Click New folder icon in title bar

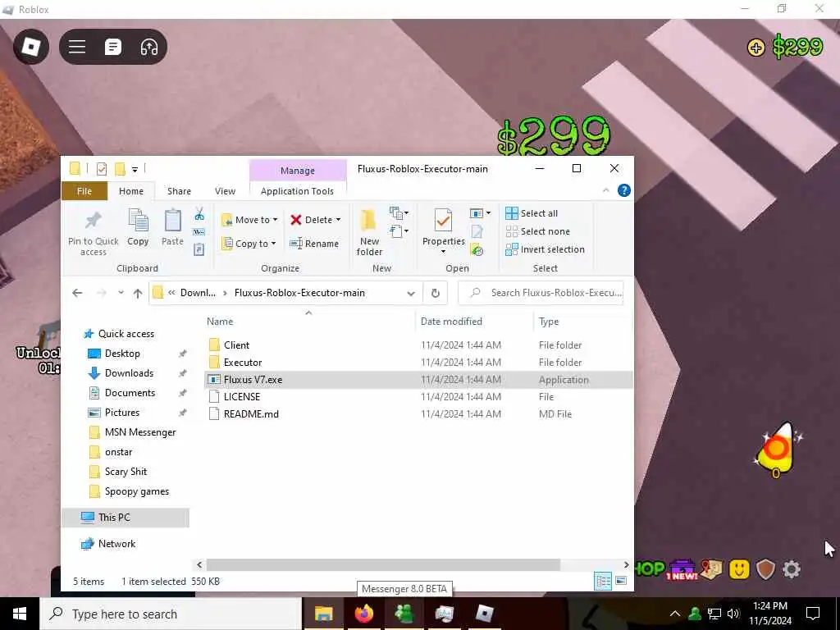[x=120, y=169]
